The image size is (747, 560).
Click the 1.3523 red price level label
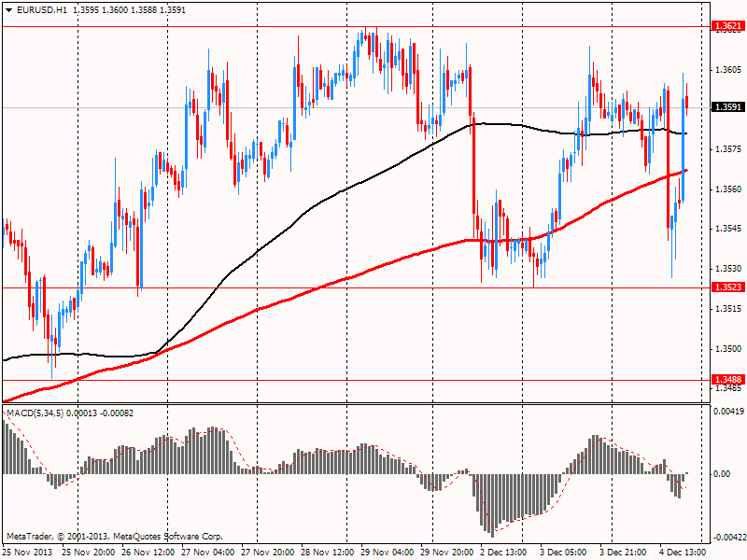click(728, 287)
